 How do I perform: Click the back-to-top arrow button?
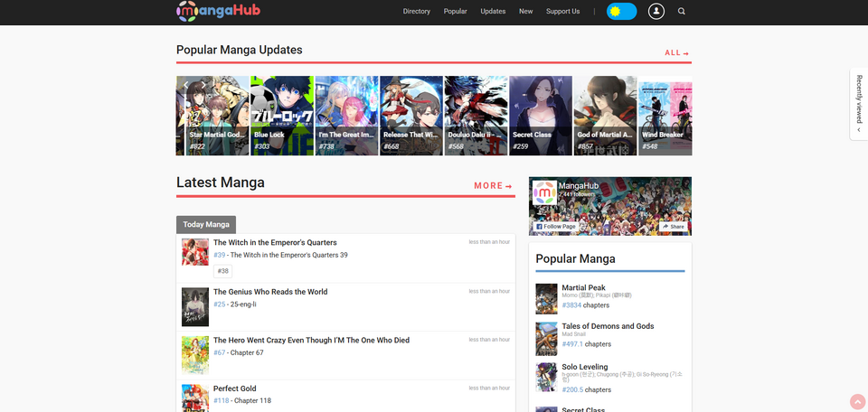[x=857, y=402]
